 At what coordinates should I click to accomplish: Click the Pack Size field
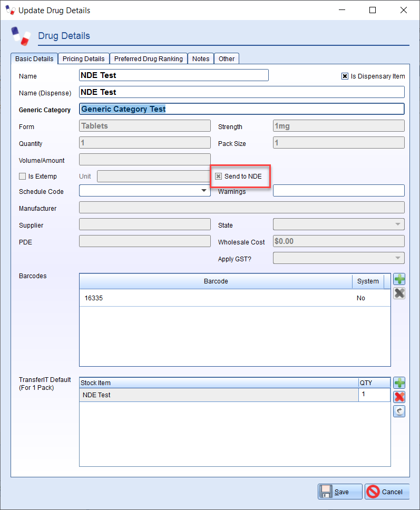(x=339, y=143)
